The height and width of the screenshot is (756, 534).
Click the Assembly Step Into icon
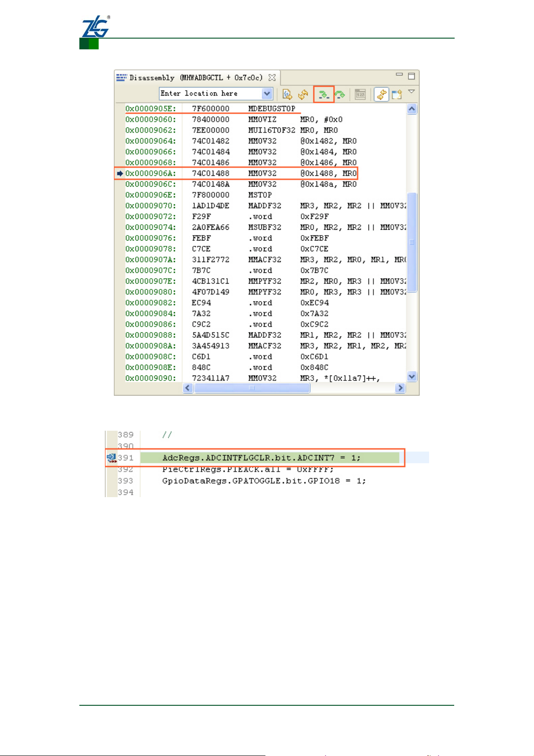(x=323, y=94)
